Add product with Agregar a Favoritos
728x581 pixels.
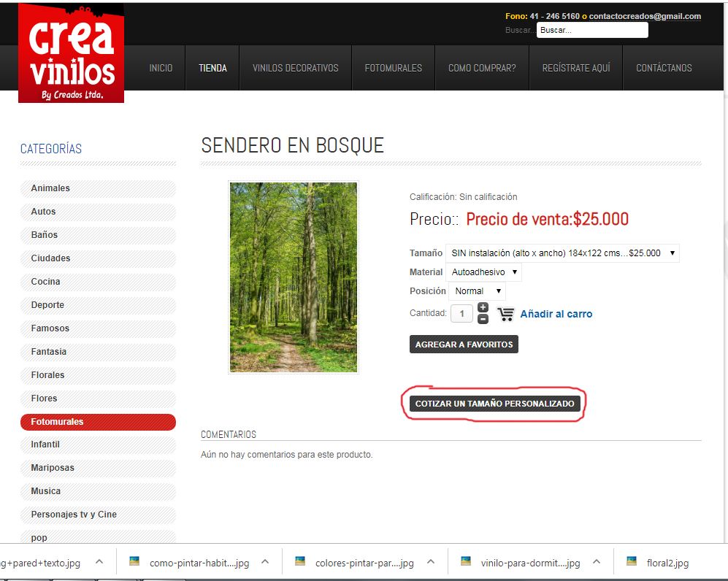[464, 345]
